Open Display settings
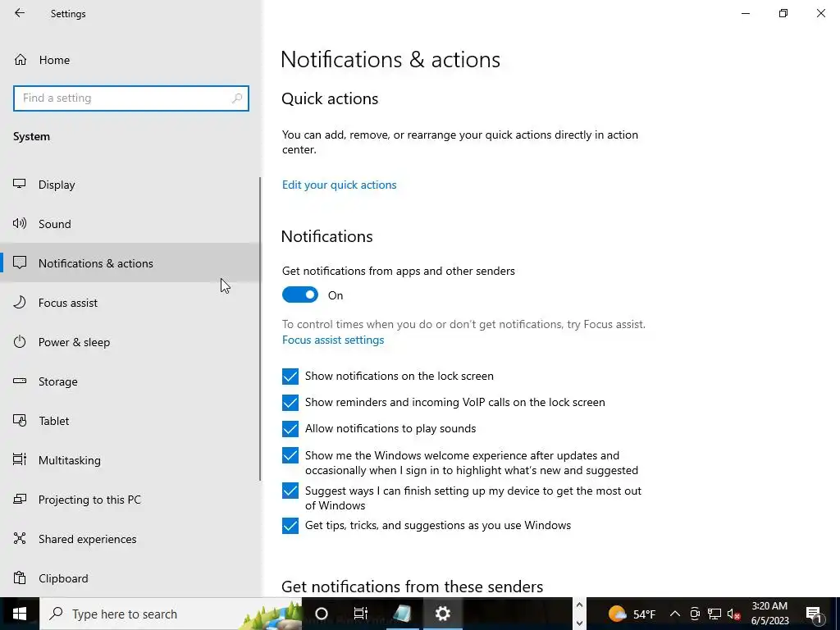This screenshot has height=630, width=840. click(130, 185)
